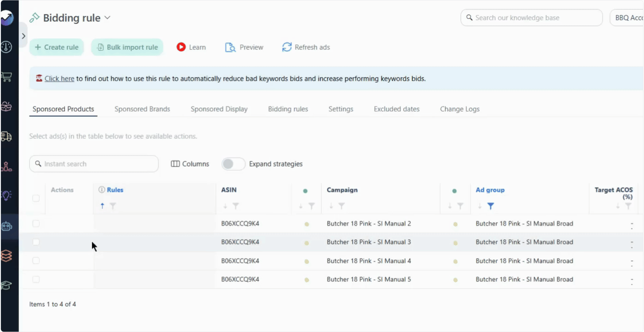Click the Refresh ads button
The height and width of the screenshot is (332, 644).
click(306, 47)
